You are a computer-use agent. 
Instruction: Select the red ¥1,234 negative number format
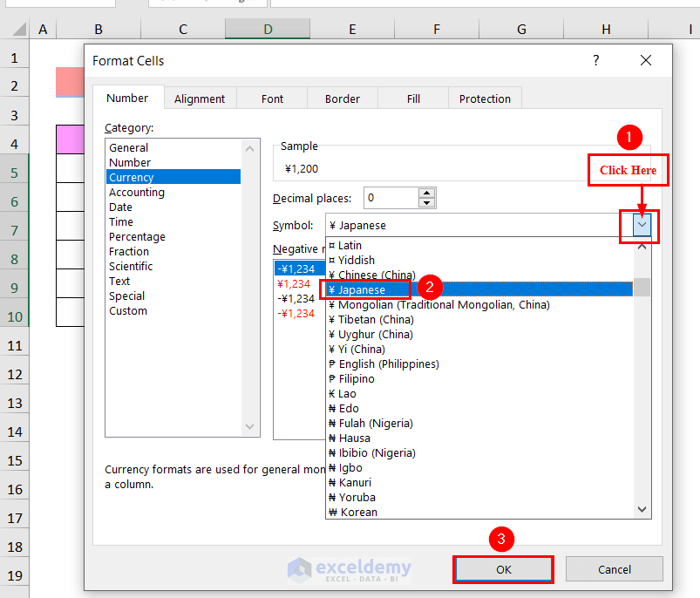coord(294,283)
